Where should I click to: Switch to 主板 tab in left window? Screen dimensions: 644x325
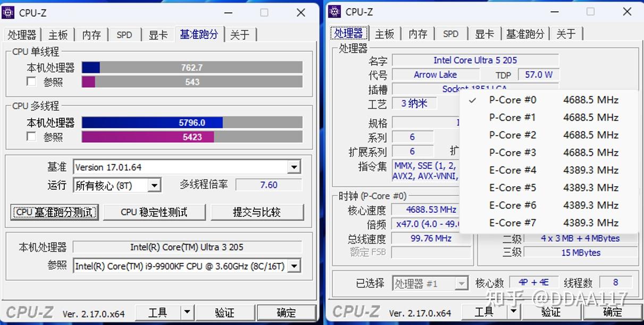tap(58, 35)
